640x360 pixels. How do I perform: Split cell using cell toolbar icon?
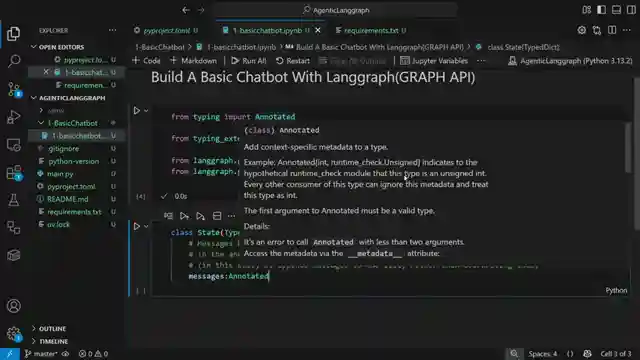pyautogui.click(x=217, y=216)
